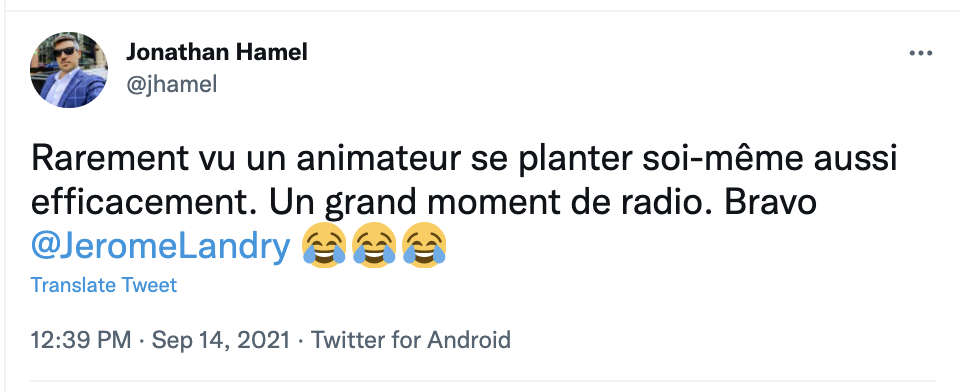Image resolution: width=960 pixels, height=392 pixels.
Task: Click Jonathan Hamel's profile picture
Action: click(69, 70)
